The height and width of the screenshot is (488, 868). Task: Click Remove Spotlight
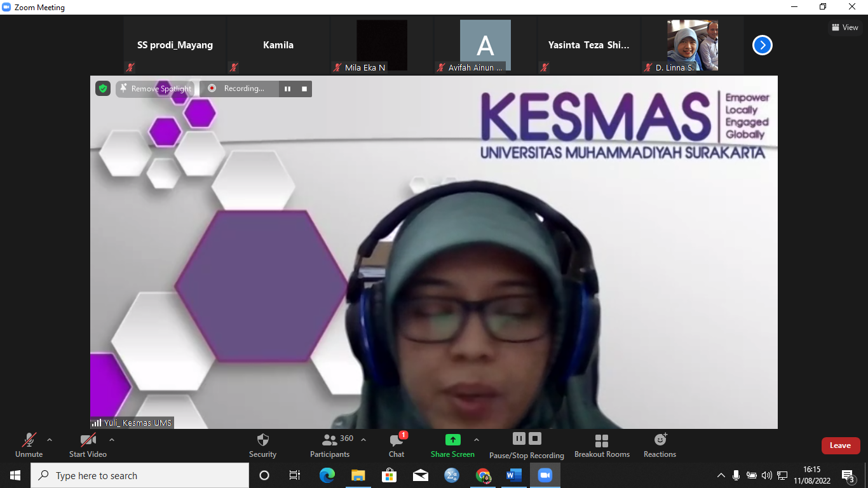[155, 89]
